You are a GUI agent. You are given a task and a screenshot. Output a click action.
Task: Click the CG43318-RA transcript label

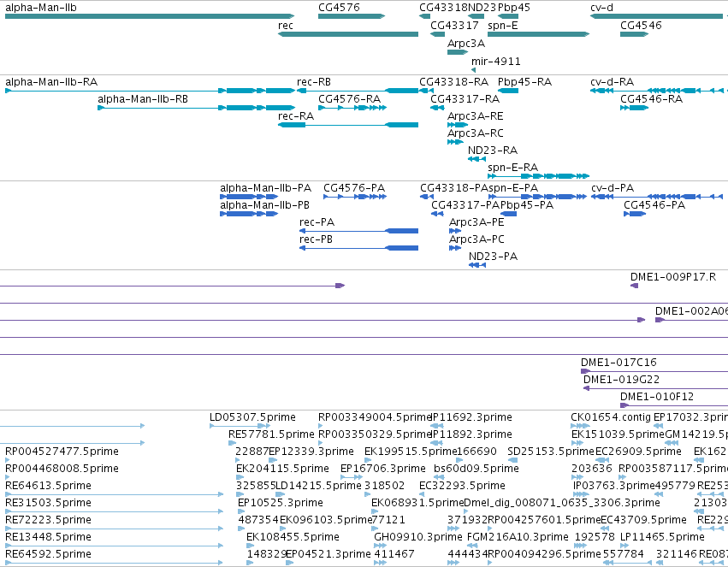click(453, 82)
